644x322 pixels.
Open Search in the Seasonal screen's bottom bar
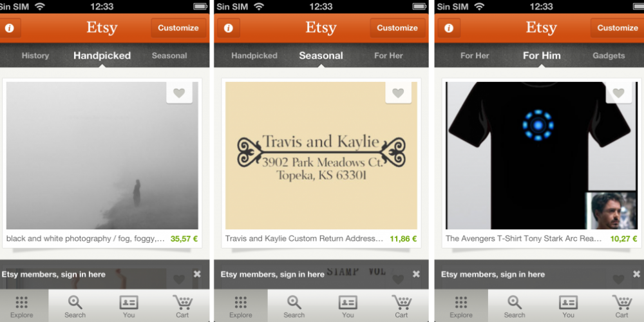[294, 307]
